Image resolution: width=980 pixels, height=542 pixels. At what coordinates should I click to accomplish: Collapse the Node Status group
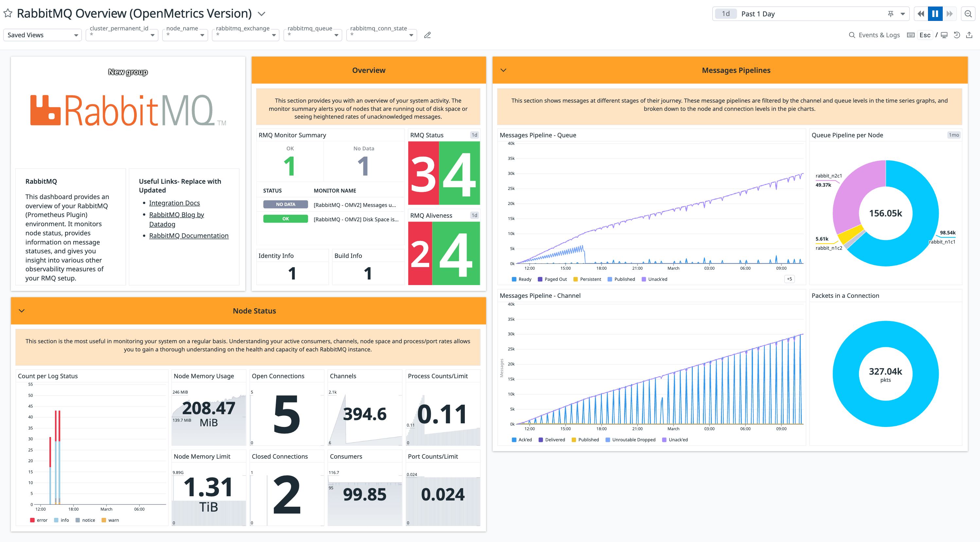22,311
